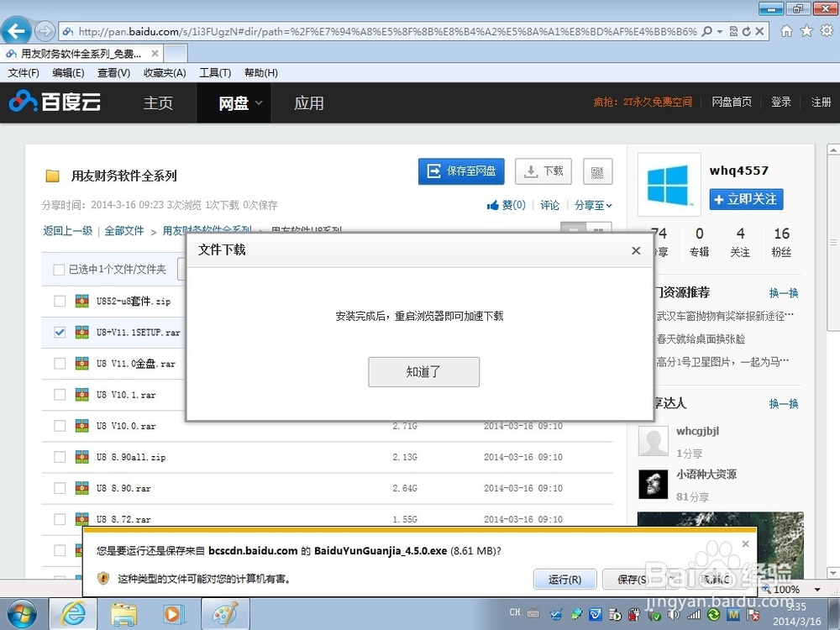Uncheck the U8+V11.1SETUP.rar checkbox
This screenshot has height=630, width=840.
coord(60,332)
